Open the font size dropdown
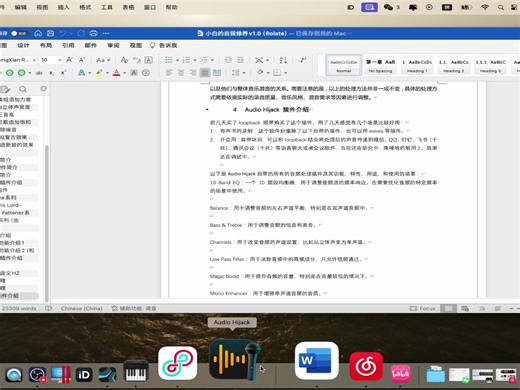The image size is (520, 390). (x=60, y=60)
